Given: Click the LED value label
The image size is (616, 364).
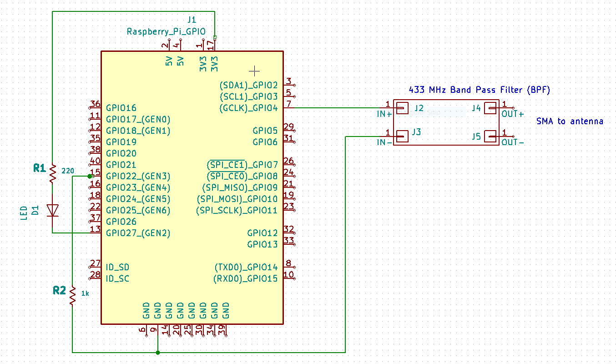Looking at the screenshot, I should 24,212.
